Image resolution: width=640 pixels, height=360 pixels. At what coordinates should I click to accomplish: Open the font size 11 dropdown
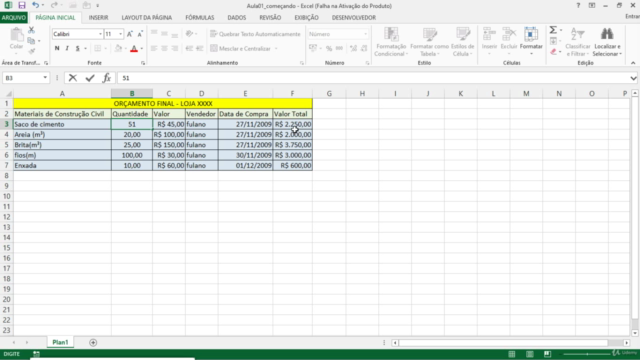[120, 34]
